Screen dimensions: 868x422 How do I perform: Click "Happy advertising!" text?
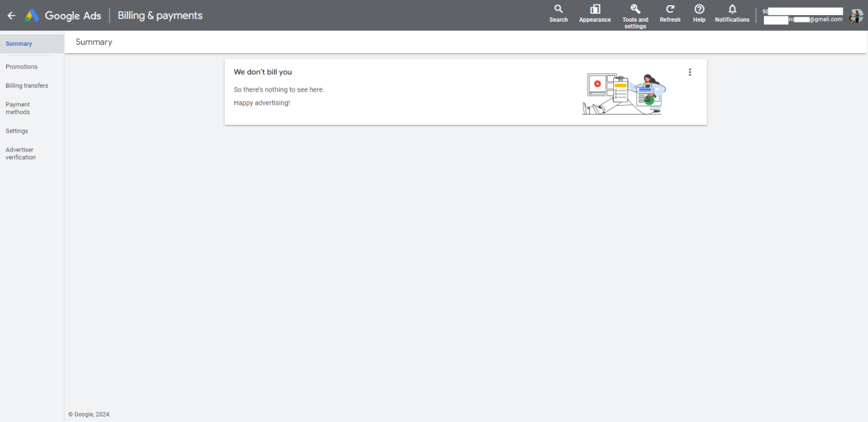(x=262, y=103)
